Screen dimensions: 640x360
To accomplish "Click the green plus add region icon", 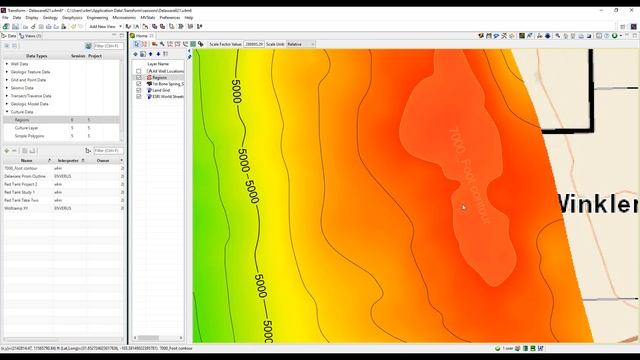I will (7, 151).
